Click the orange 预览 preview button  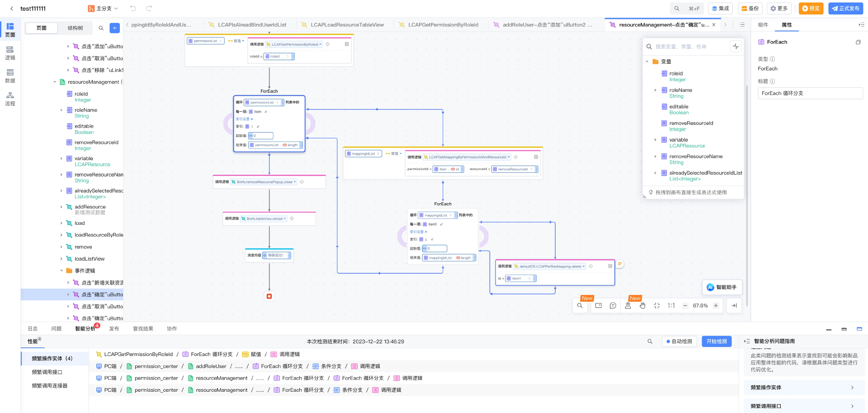point(811,9)
